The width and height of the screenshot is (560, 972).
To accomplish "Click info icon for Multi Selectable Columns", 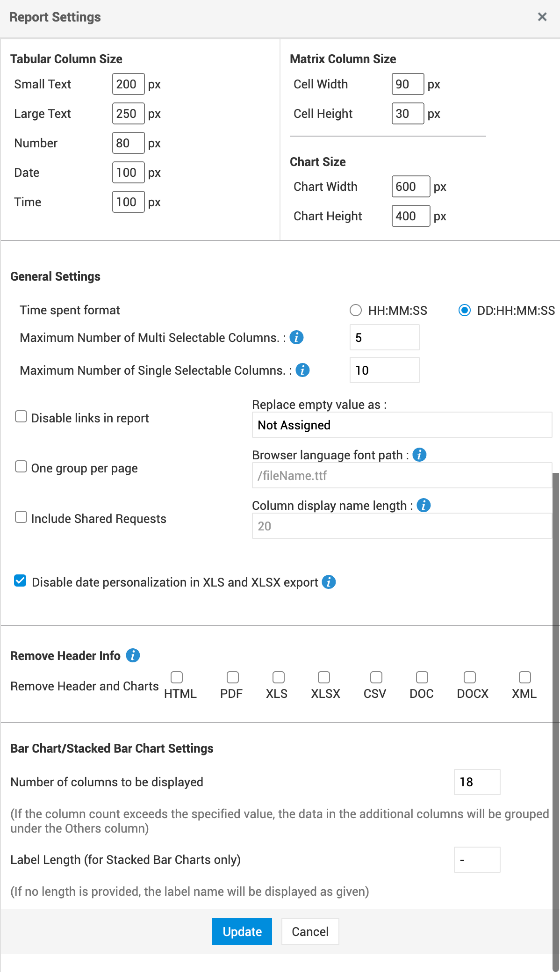I will point(296,337).
